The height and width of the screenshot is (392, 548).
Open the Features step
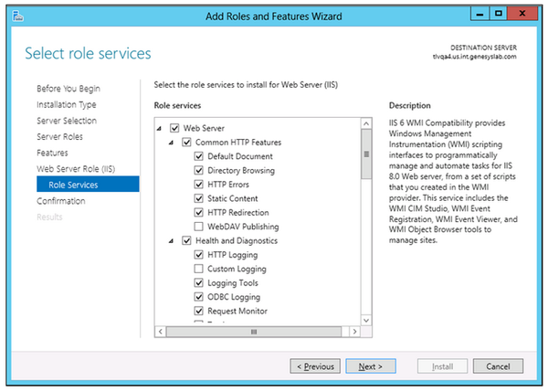52,153
